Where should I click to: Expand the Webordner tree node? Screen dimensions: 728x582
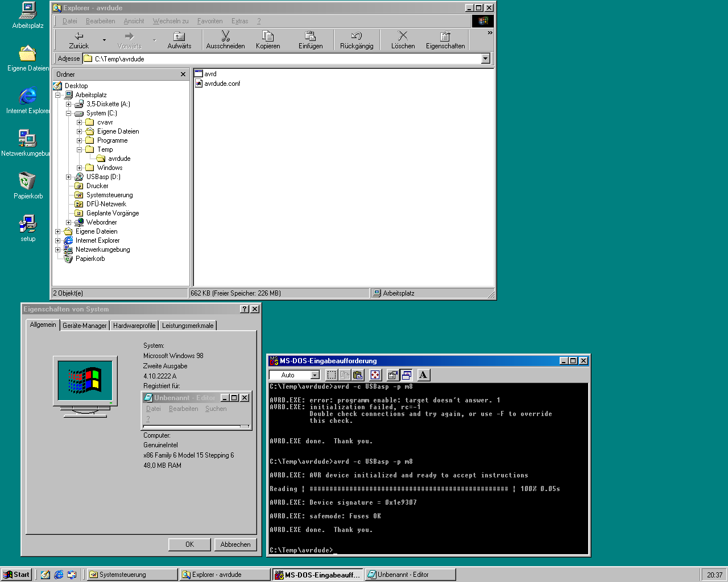tap(68, 222)
